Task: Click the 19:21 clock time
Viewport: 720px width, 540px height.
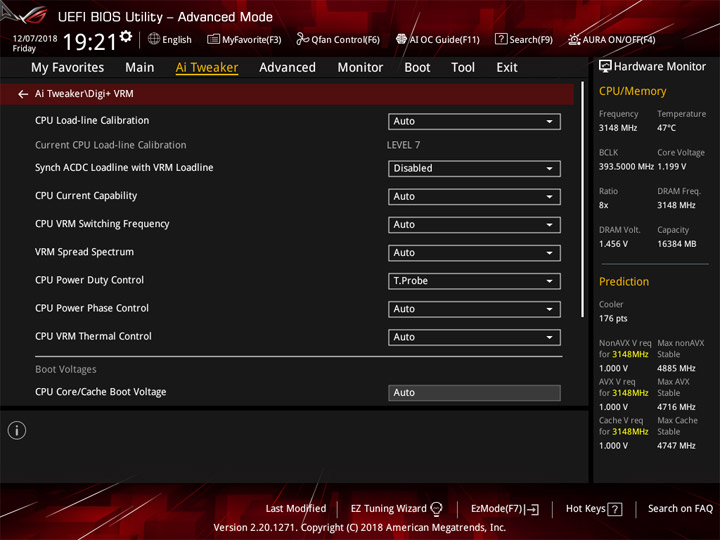Action: coord(90,42)
